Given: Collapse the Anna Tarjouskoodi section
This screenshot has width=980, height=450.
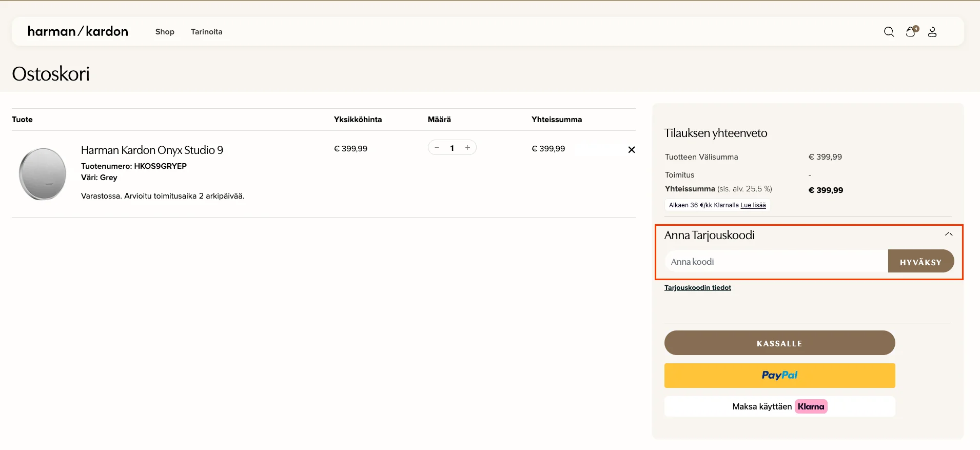Looking at the screenshot, I should [x=949, y=234].
